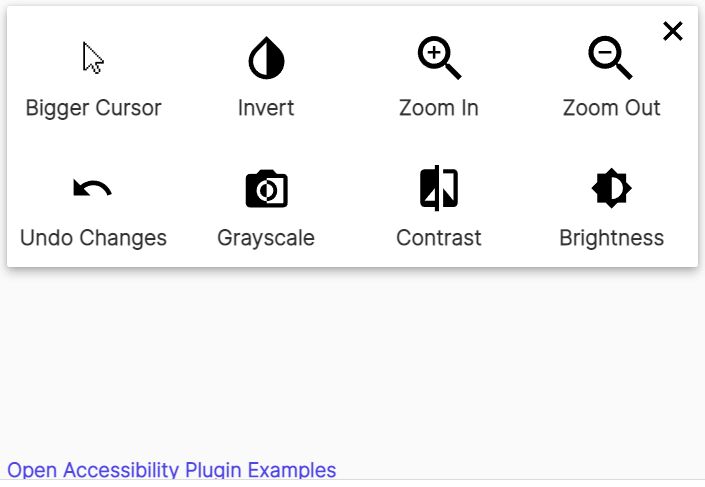705x487 pixels.
Task: Click the Contrast split-square icon
Action: [439, 188]
